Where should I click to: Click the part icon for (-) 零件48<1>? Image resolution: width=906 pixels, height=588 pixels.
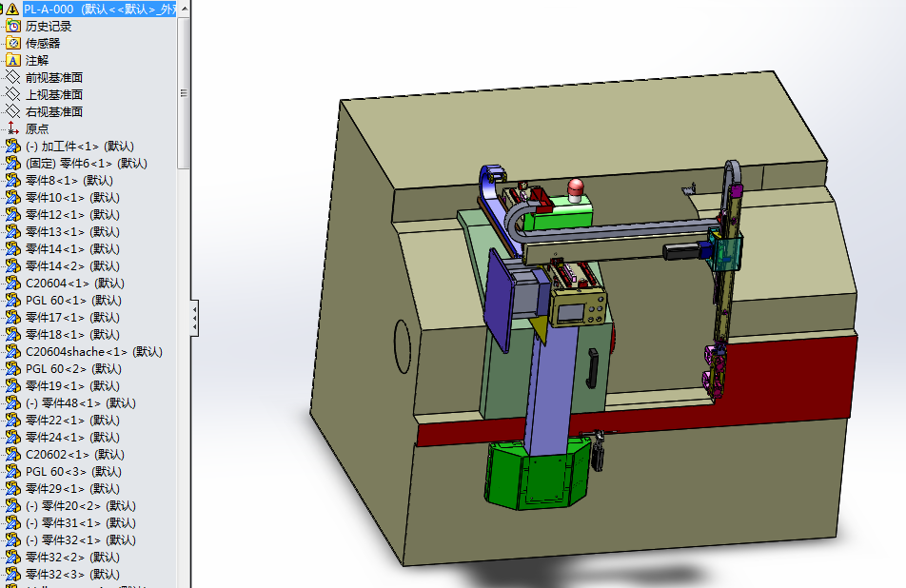click(12, 403)
